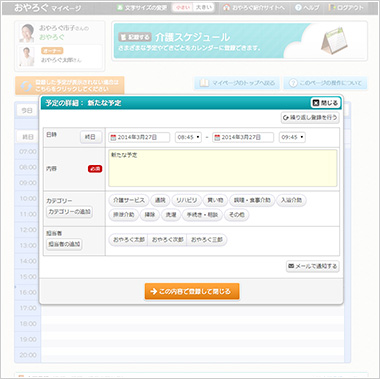Select the 通院 category
The height and width of the screenshot is (379, 380).
click(x=160, y=200)
